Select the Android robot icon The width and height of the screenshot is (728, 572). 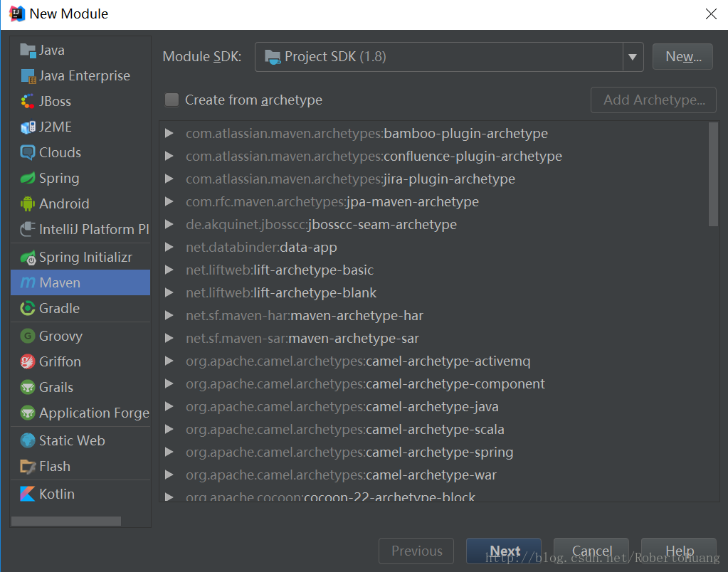coord(28,203)
